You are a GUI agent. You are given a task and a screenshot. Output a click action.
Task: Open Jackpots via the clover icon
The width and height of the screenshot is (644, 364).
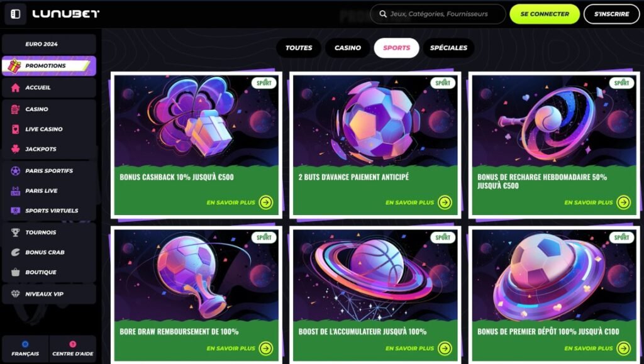tap(15, 149)
